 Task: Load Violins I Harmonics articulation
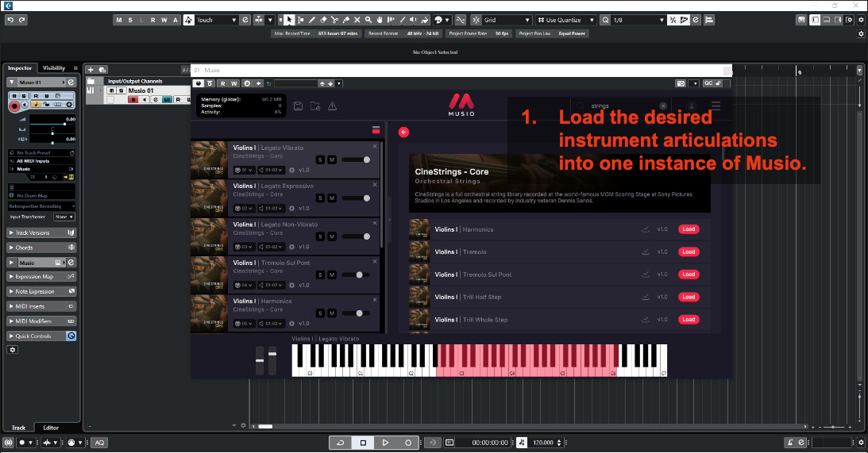click(x=689, y=229)
